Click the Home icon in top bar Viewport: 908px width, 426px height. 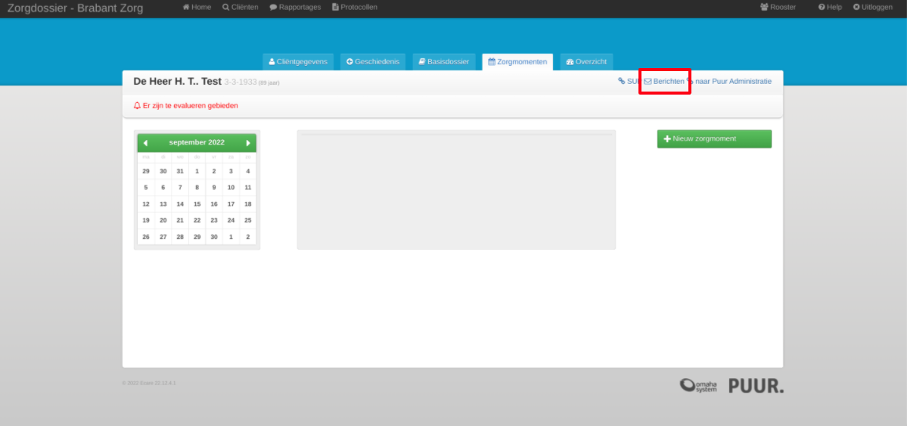(197, 8)
